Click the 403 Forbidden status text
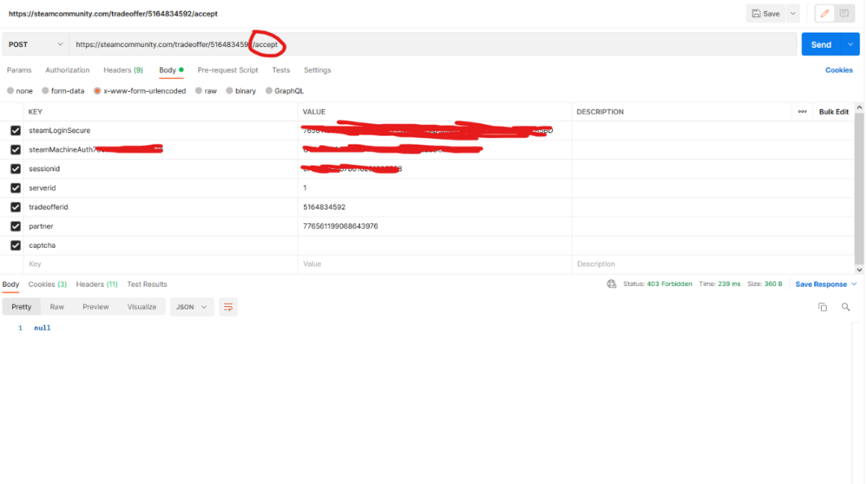Viewport: 868px width, 484px height. coord(669,285)
